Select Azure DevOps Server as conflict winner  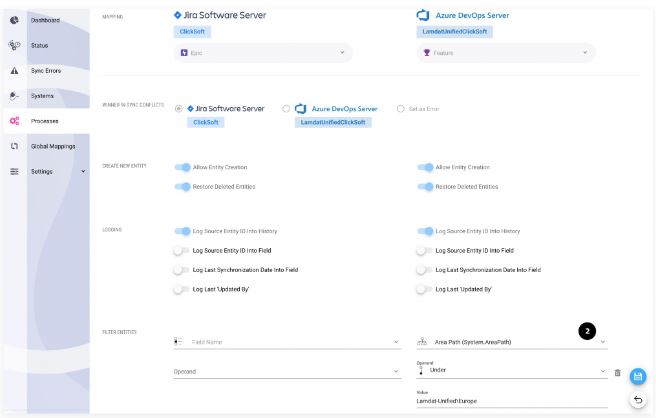click(286, 109)
